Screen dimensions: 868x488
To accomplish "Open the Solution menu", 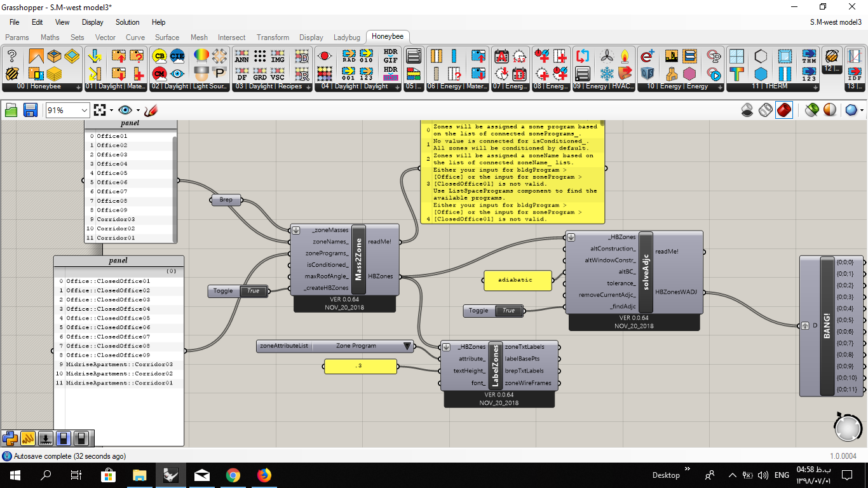I will [128, 22].
